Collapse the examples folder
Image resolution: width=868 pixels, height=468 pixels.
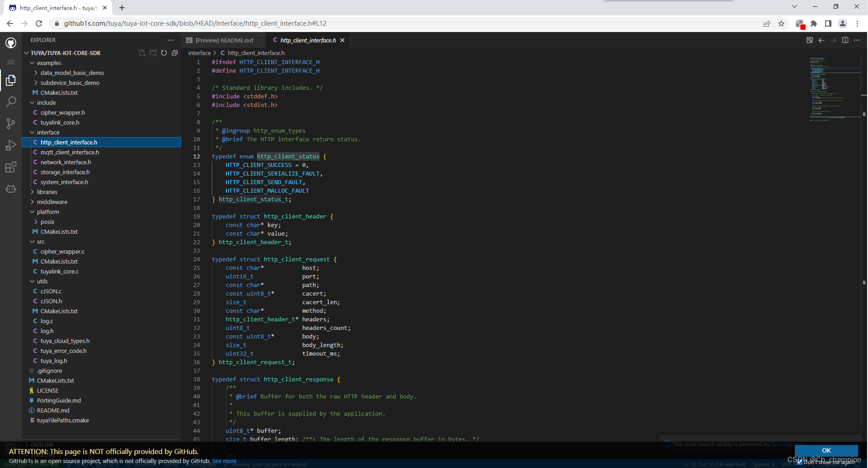point(32,63)
